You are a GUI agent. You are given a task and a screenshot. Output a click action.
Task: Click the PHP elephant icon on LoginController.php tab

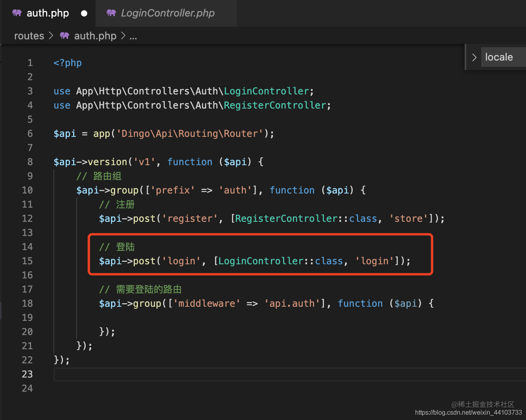coord(111,13)
